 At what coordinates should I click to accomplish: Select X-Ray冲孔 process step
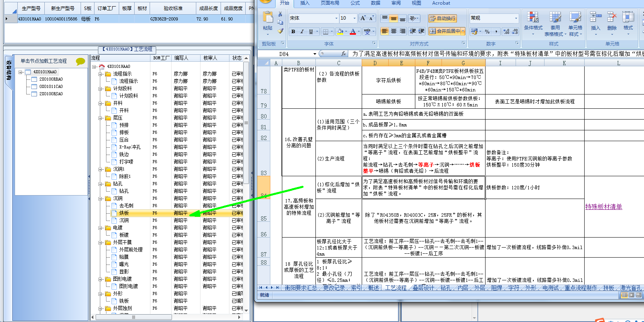pyautogui.click(x=130, y=147)
